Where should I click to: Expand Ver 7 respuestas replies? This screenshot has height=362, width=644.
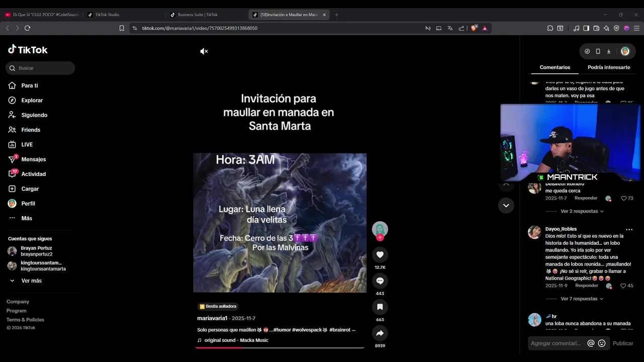(582, 299)
